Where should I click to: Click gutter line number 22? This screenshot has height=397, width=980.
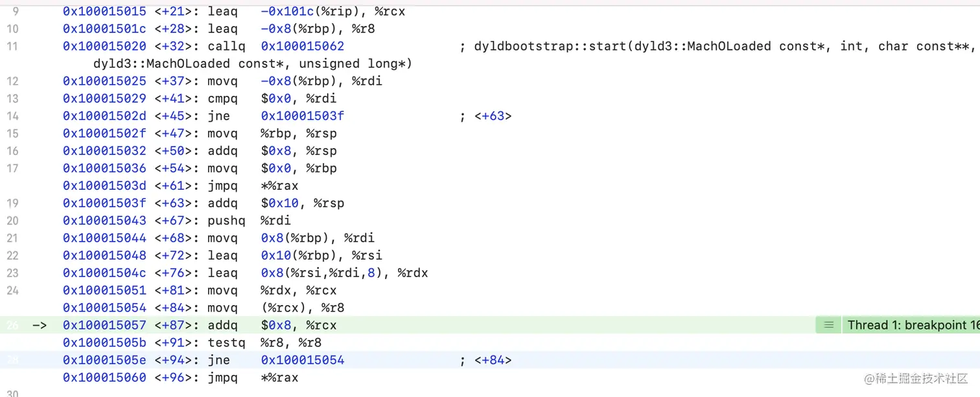point(12,256)
